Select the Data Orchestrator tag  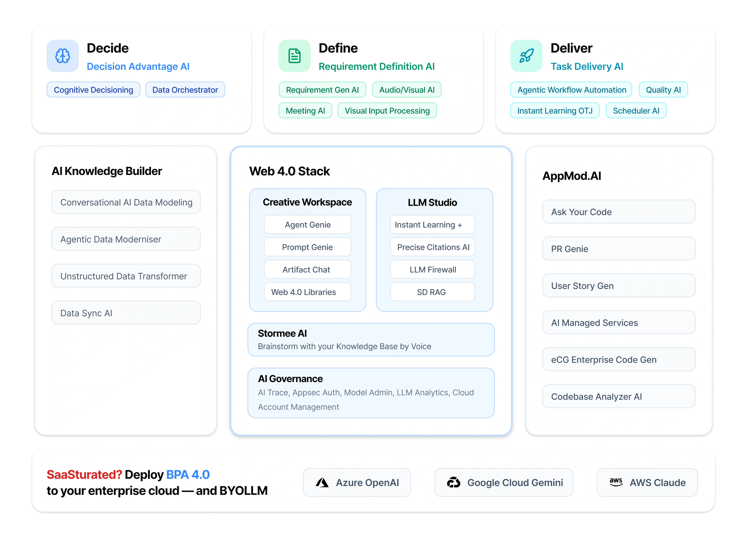pyautogui.click(x=185, y=90)
